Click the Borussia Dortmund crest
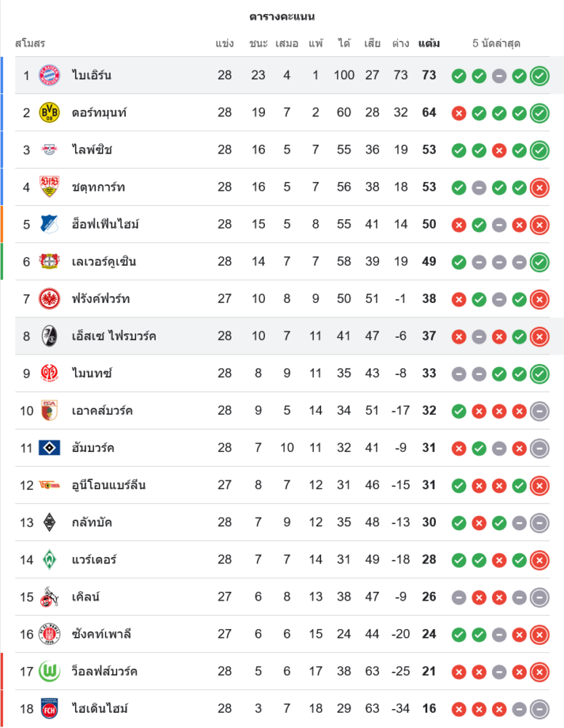564x728 pixels. click(x=49, y=112)
